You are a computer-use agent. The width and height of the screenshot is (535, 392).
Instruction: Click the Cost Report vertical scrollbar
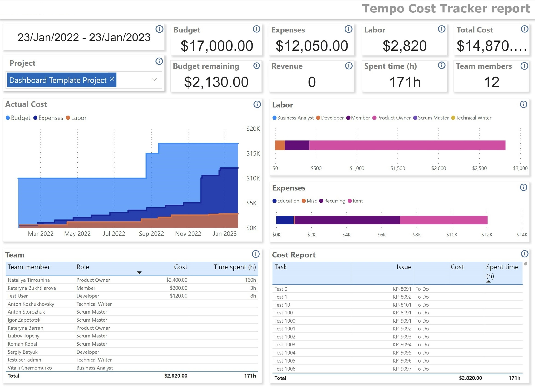526,264
